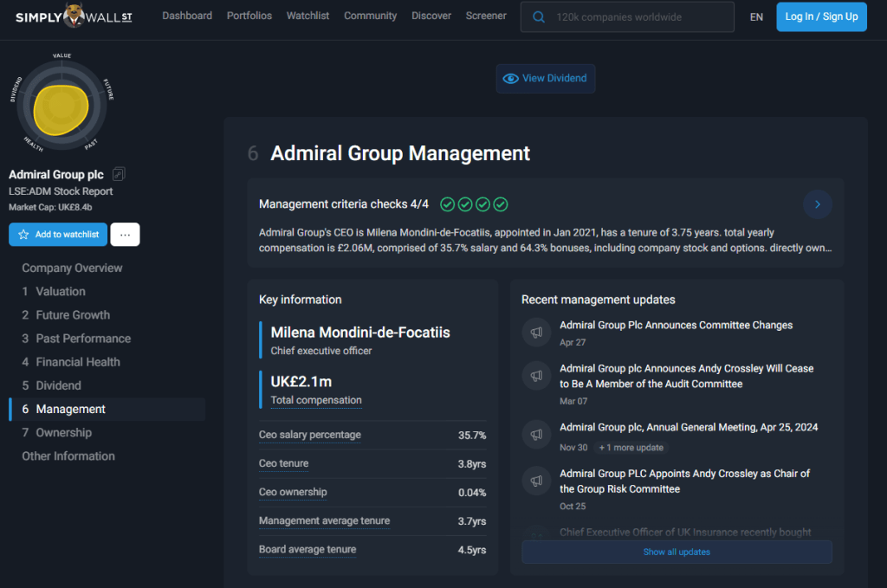Image resolution: width=887 pixels, height=588 pixels.
Task: Open the three-dots more options button
Action: 125,235
